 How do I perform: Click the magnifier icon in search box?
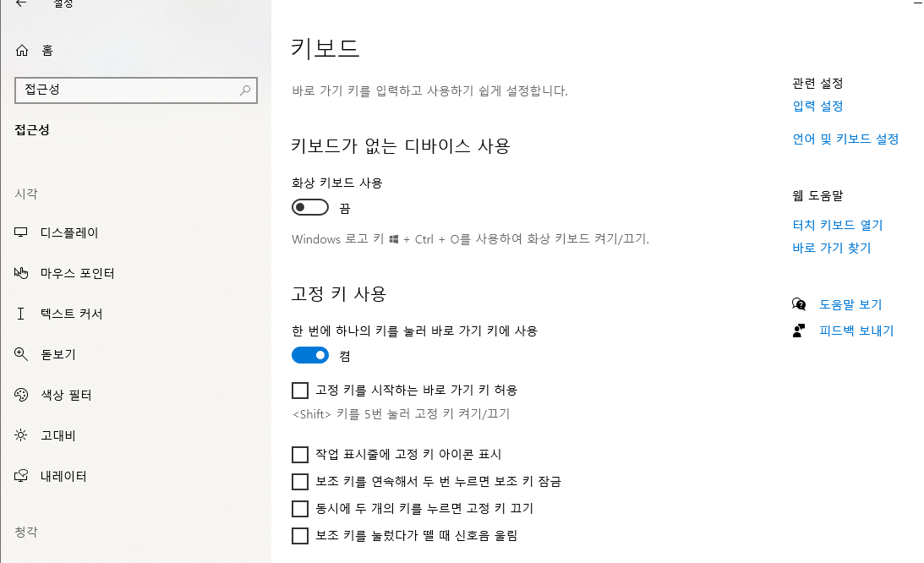pyautogui.click(x=245, y=90)
